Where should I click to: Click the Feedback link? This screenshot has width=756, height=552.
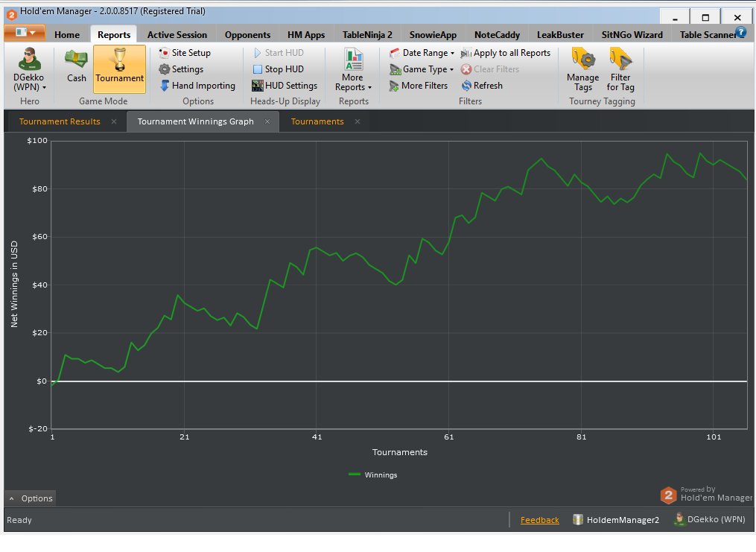click(x=539, y=520)
